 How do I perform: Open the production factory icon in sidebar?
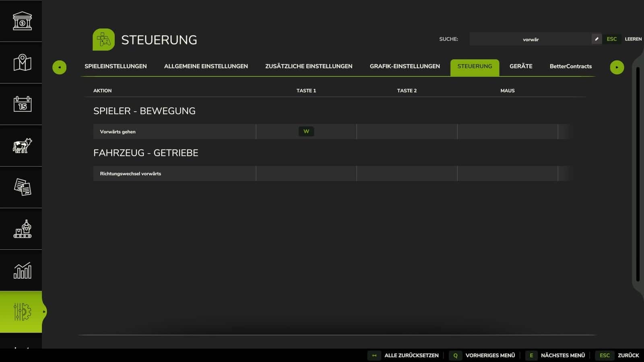click(x=22, y=229)
